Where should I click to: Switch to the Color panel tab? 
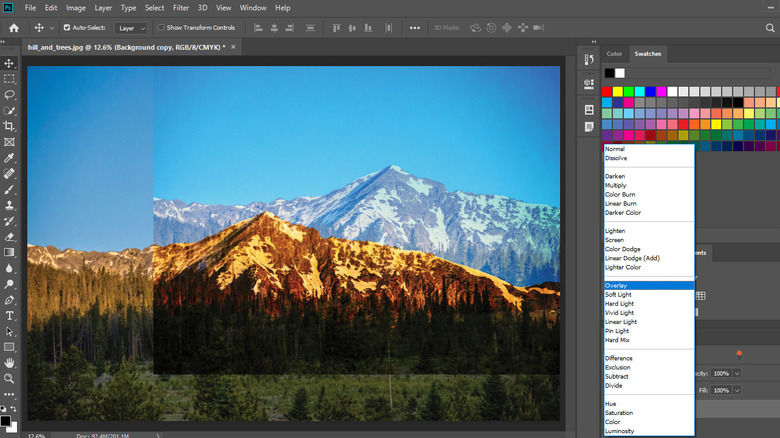614,54
